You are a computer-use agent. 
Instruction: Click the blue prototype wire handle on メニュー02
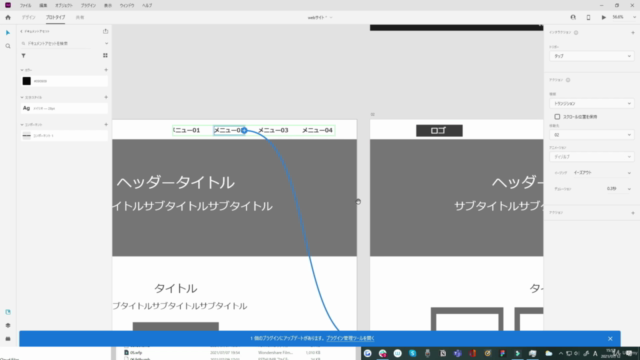[244, 130]
